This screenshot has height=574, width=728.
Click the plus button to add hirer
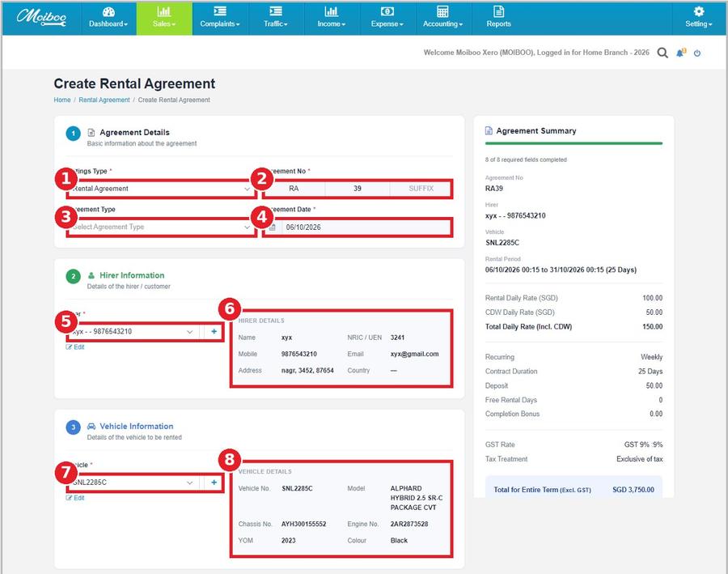pos(214,331)
